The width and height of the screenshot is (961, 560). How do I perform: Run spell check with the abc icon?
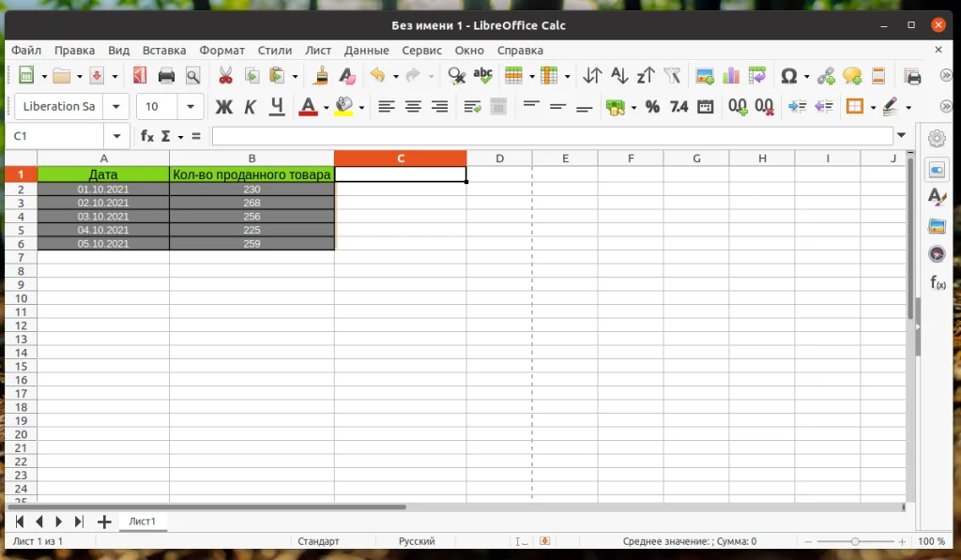[x=484, y=76]
